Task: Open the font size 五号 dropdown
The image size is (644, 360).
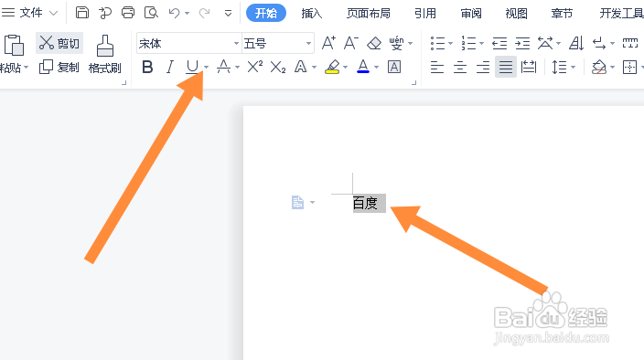Action: (308, 43)
